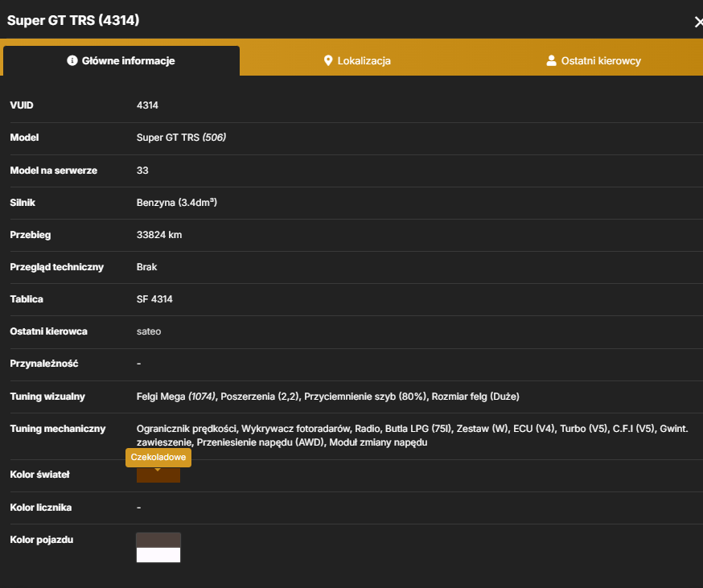The image size is (703, 588).
Task: Click the dialog title Super GT TRS (4314)
Action: pyautogui.click(x=73, y=20)
